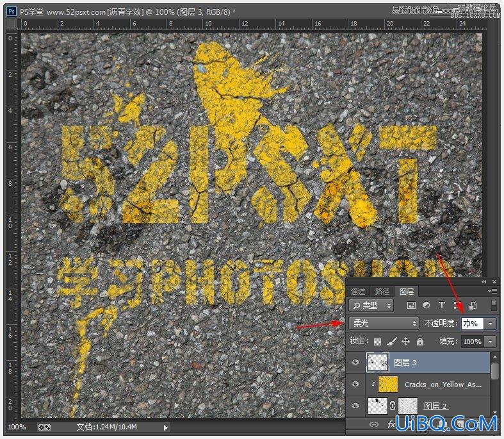Screen dimensions: 504x439
Task: Filter layers by pixel image icon
Action: [x=411, y=305]
